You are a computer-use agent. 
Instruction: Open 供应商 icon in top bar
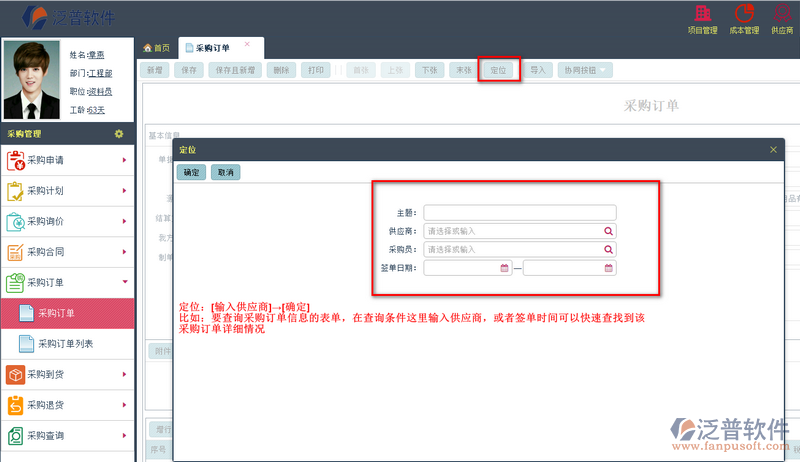[x=782, y=13]
